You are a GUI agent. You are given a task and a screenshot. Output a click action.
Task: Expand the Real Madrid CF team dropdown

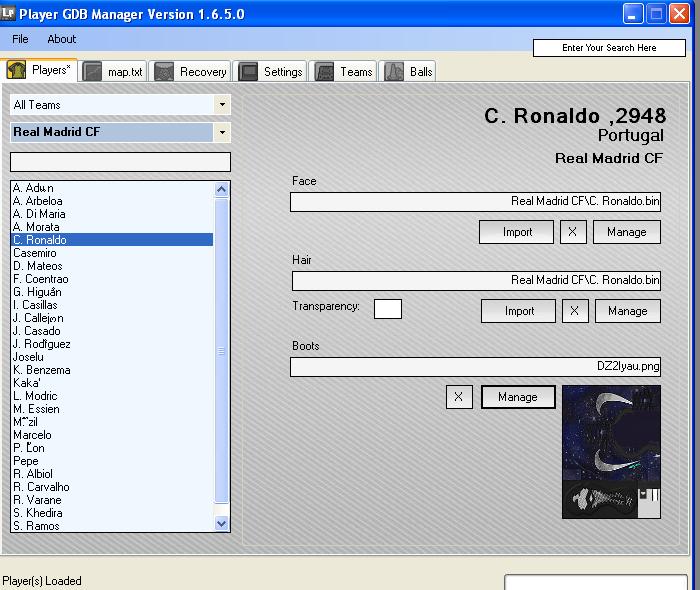(x=222, y=132)
